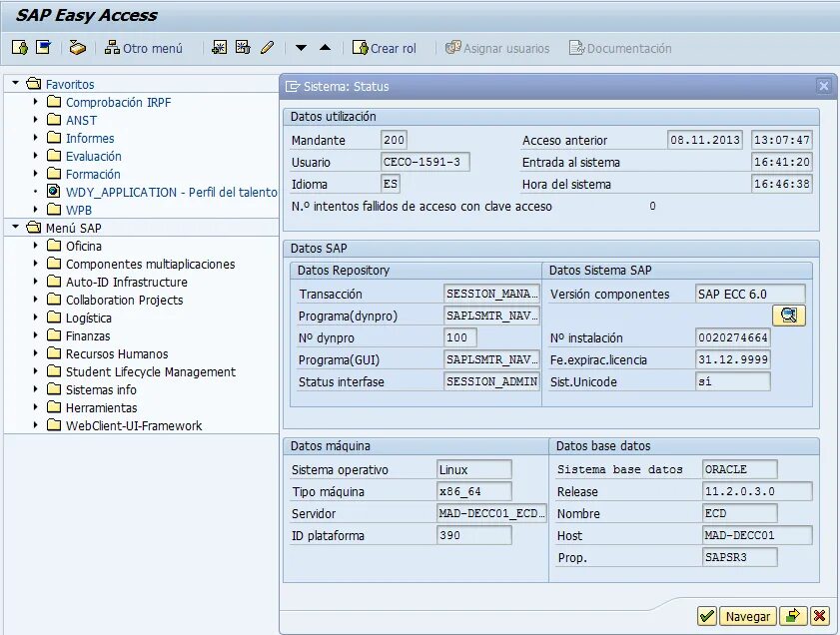This screenshot has height=635, width=840.
Task: Expand the Recursos Humanos folder arrow
Action: (x=35, y=353)
